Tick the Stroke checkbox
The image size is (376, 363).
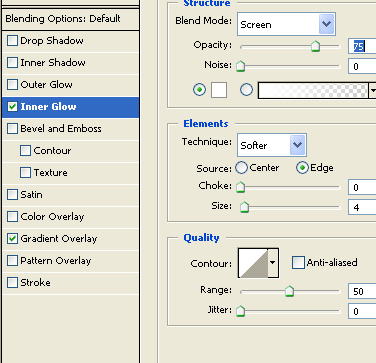click(x=12, y=283)
